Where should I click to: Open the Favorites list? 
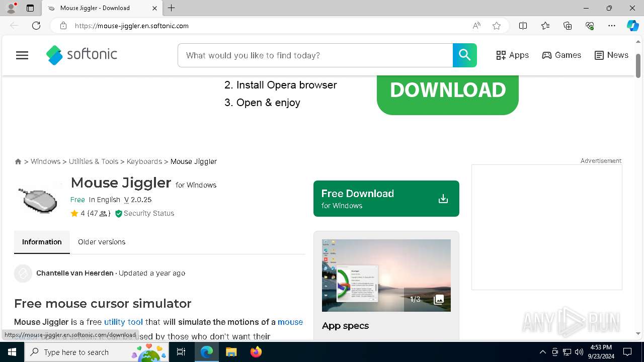coord(545,26)
